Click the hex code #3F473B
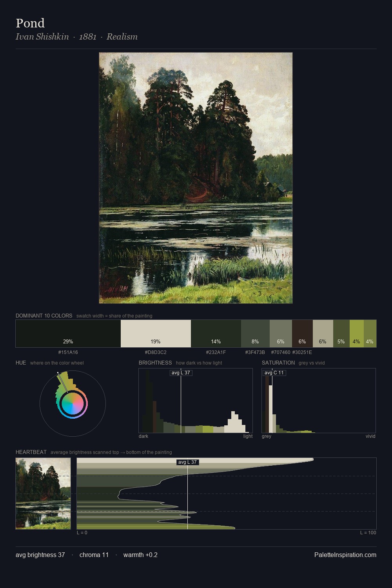This screenshot has height=588, width=392. pos(255,352)
